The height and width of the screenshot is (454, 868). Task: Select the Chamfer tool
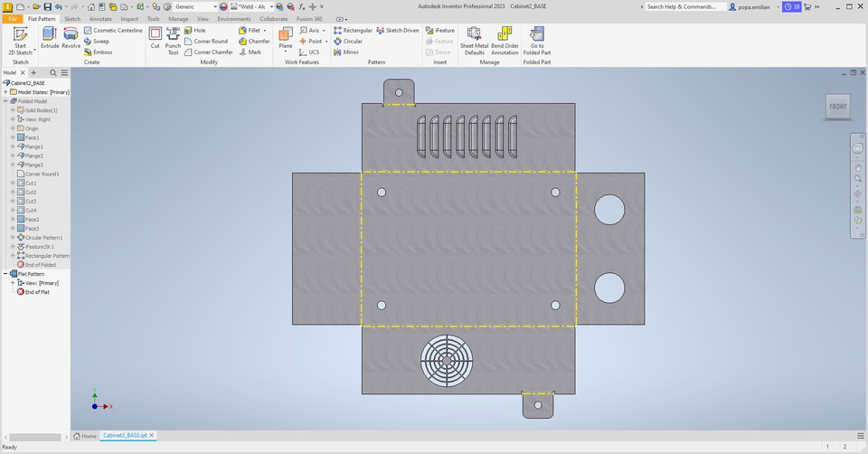coord(254,41)
